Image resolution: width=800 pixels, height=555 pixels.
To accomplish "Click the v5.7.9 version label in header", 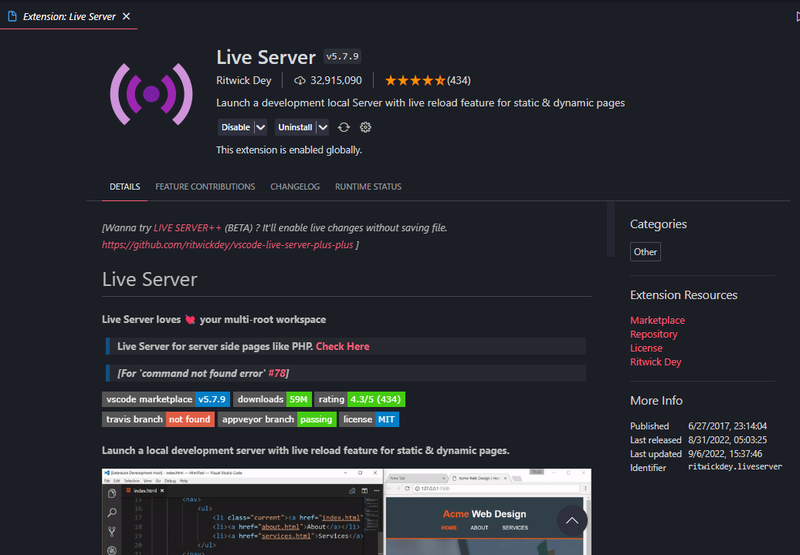I will pos(342,57).
